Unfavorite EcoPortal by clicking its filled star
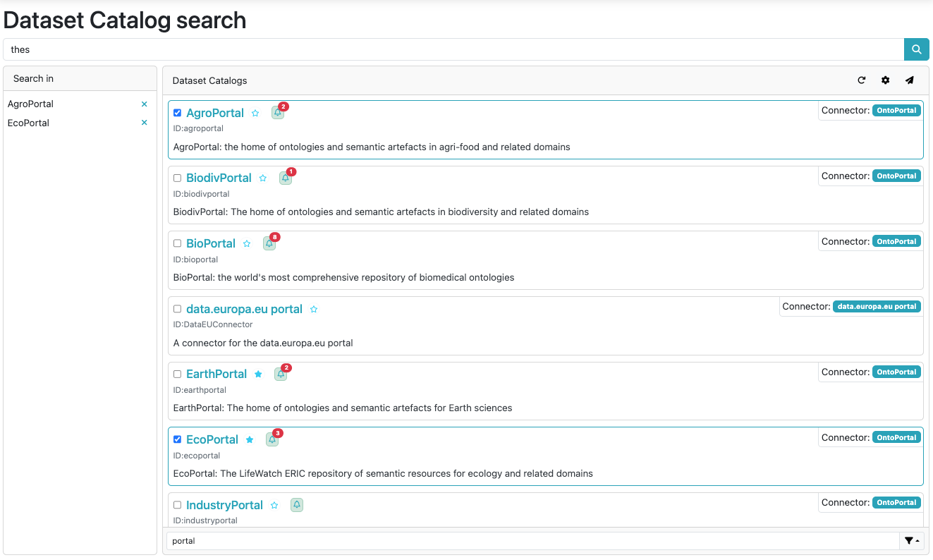Screen dimensions: 933x560 click(x=250, y=439)
